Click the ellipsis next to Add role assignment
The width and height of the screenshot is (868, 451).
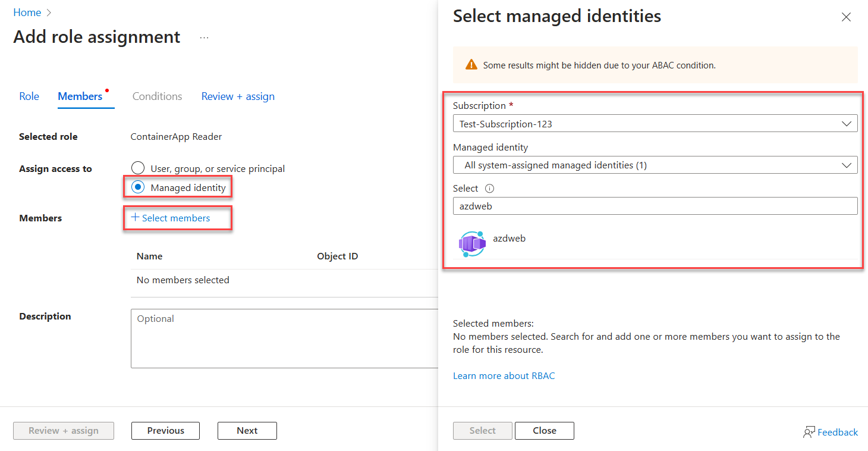(204, 37)
